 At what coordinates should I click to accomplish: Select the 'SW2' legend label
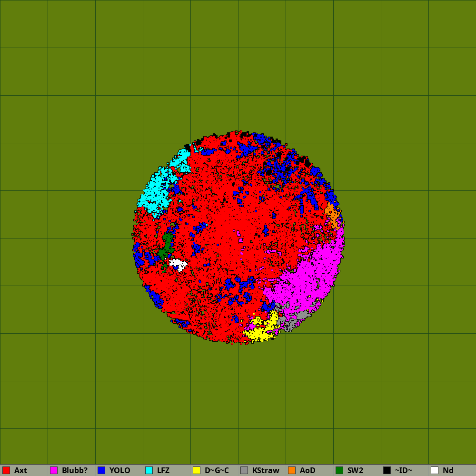click(x=355, y=470)
